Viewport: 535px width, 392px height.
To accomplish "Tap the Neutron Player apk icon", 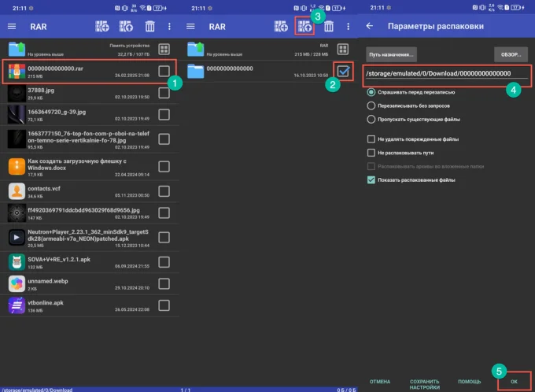I will point(17,237).
